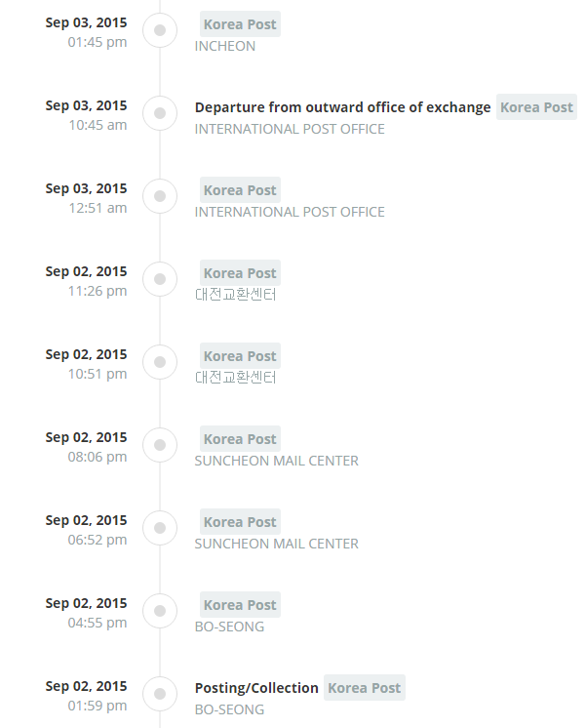The image size is (586, 728).
Task: Click Korea Post label at 11:26 pm entry
Action: (x=240, y=273)
